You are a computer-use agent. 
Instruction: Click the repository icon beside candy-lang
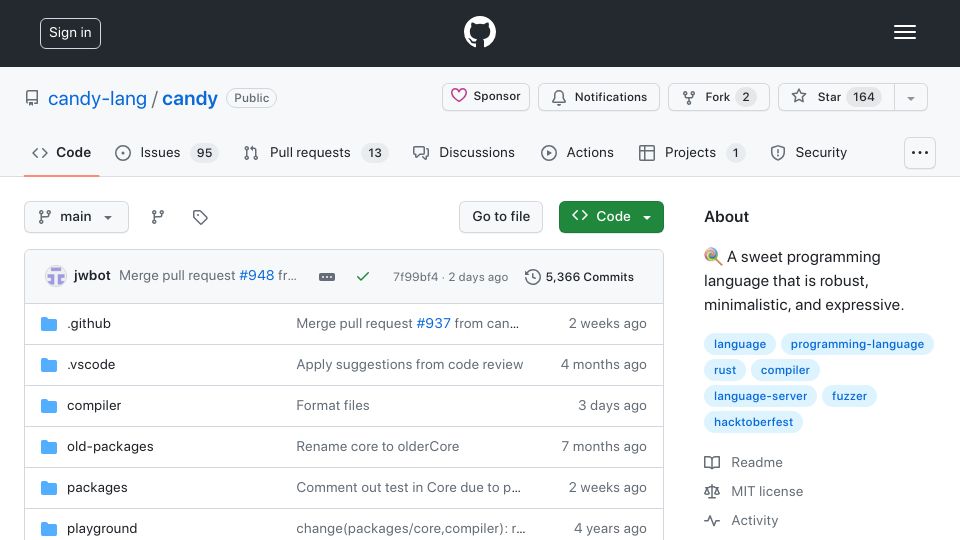click(32, 98)
